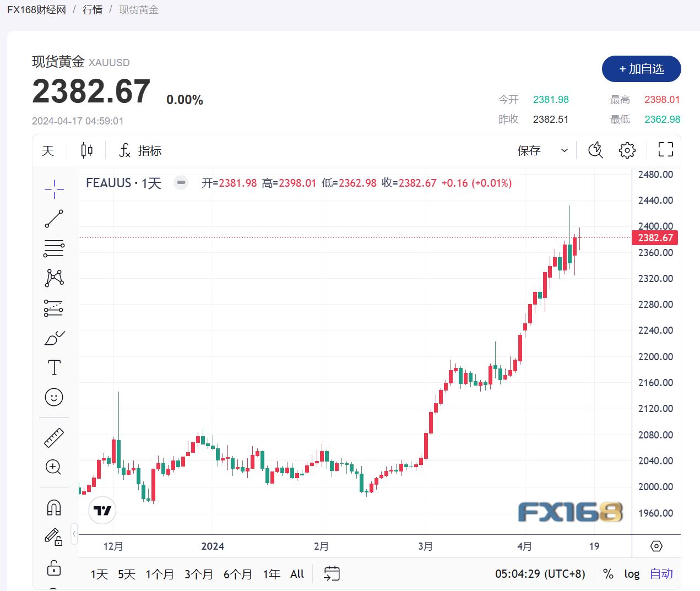The height and width of the screenshot is (591, 700).
Task: Enable log scale on price axis
Action: [632, 573]
